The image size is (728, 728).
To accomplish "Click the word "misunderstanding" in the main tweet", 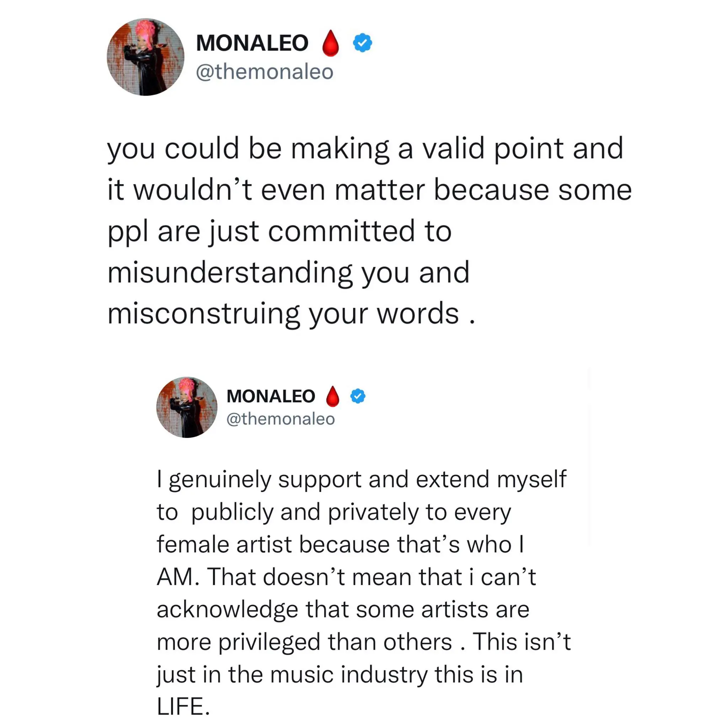I will tap(230, 273).
